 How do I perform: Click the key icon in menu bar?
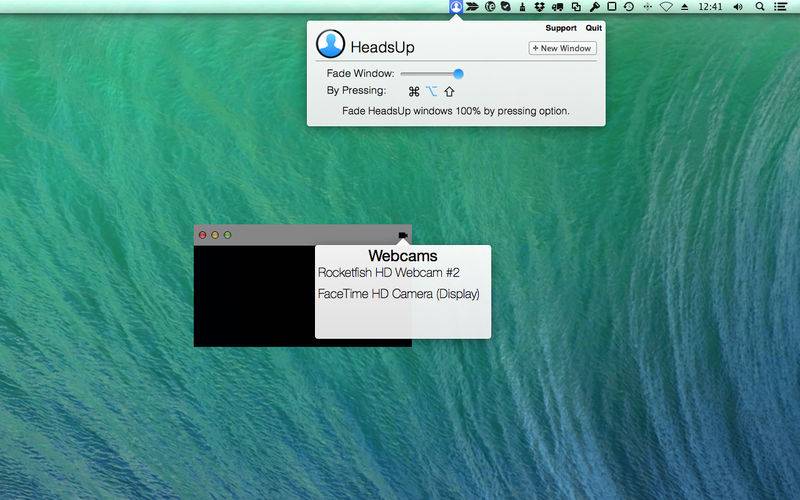pos(594,7)
